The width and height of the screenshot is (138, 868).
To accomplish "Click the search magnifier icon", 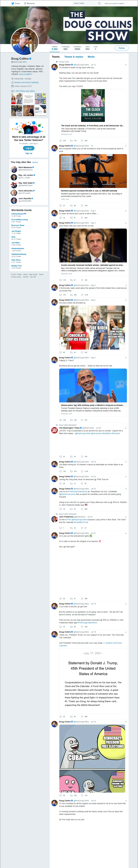I will coord(99,3).
